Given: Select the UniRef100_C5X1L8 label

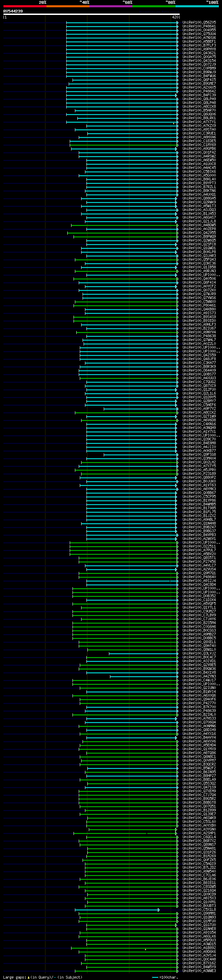Looking at the screenshot, I should pos(199,910).
